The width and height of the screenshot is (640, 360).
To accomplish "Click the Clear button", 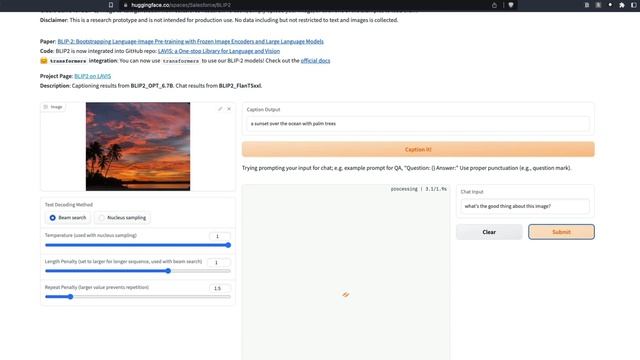I will [489, 232].
